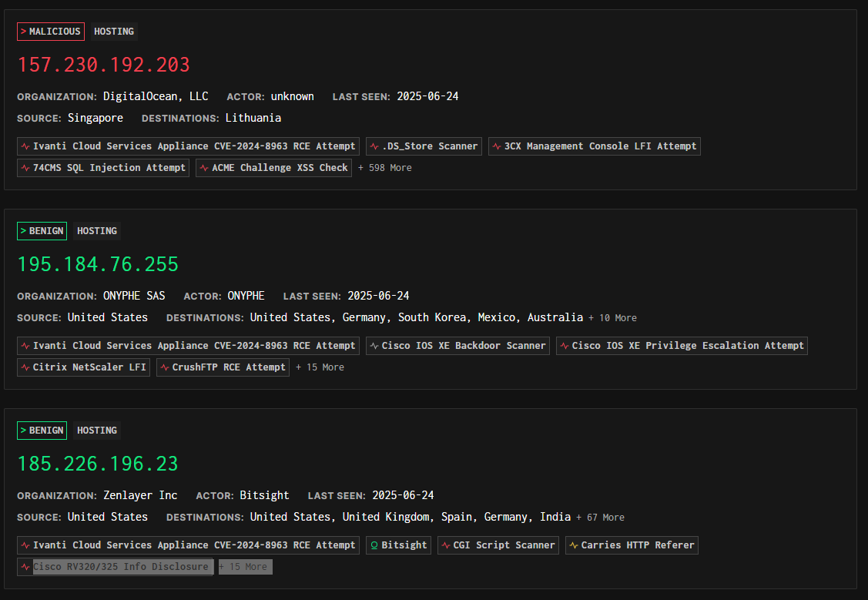Image resolution: width=868 pixels, height=600 pixels.
Task: Click the CrushFTP RCE Attempt tag
Action: (x=223, y=367)
